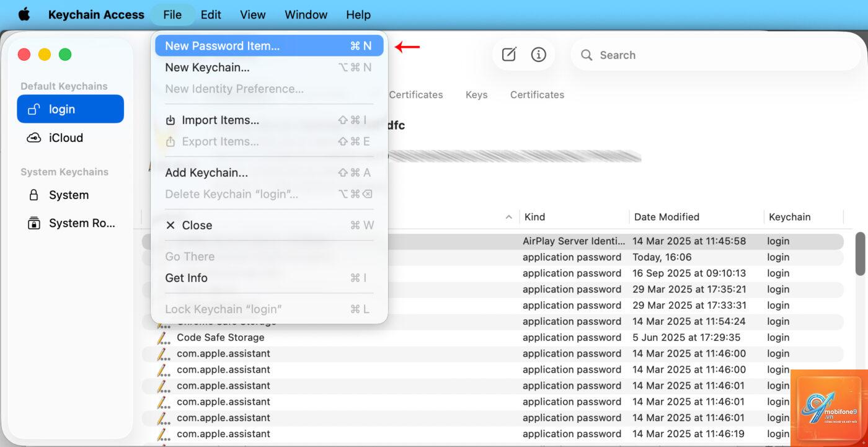Open the Edit menu
The height and width of the screenshot is (447, 868).
[x=211, y=14]
